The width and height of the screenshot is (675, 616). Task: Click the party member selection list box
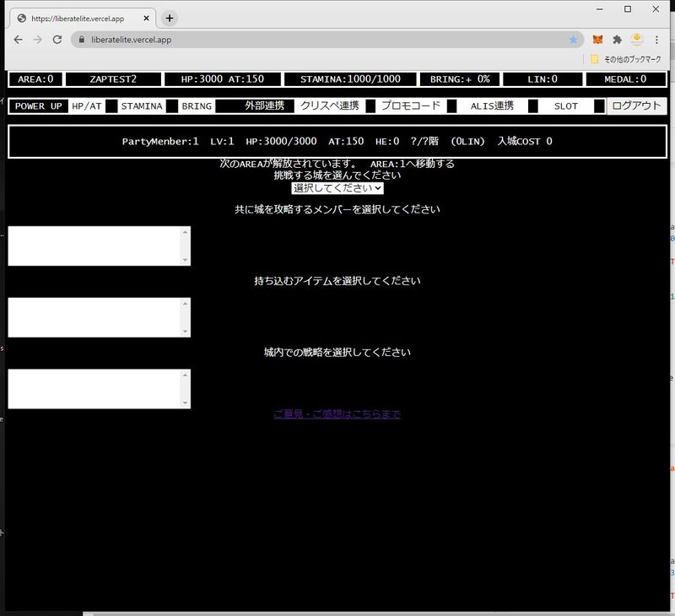point(99,246)
